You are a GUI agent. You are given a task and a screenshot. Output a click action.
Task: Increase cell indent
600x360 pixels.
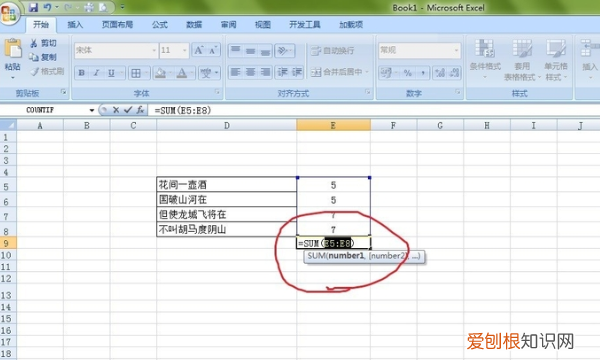pos(297,72)
